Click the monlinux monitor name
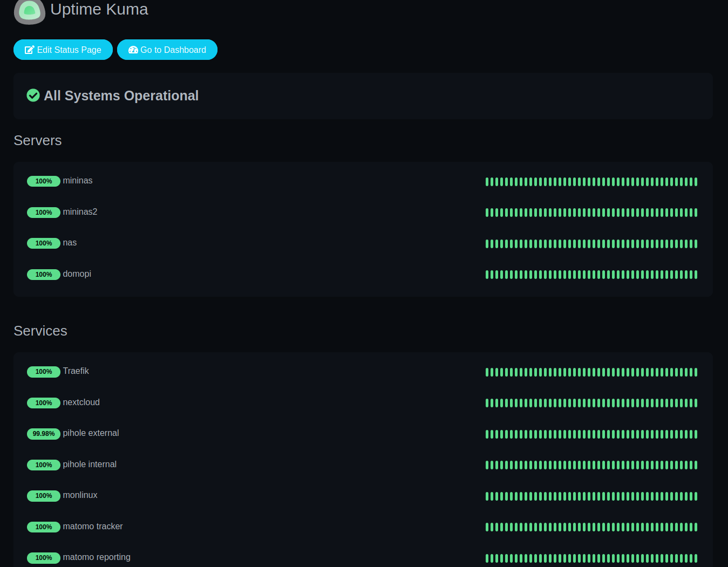728x567 pixels. (x=80, y=495)
